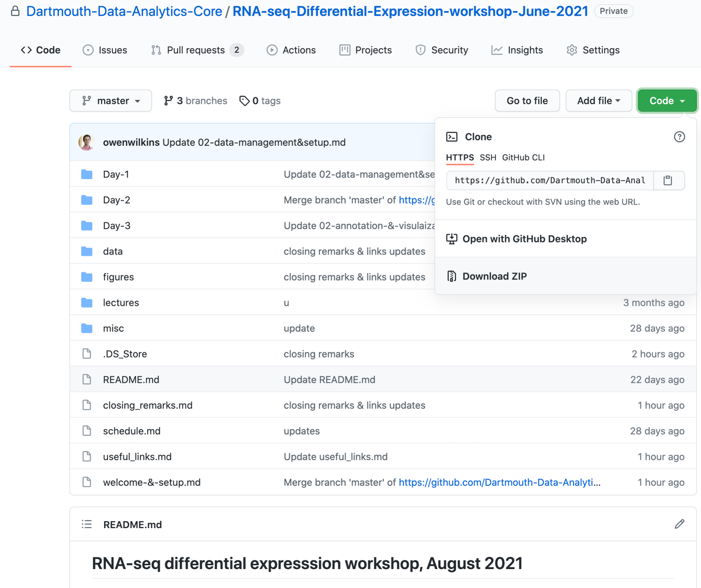Open the Pull requests tab
Image resolution: width=701 pixels, height=588 pixels.
click(196, 50)
